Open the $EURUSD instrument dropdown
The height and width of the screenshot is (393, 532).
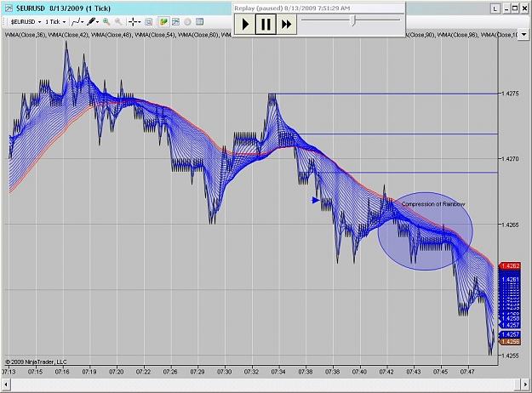pos(26,22)
